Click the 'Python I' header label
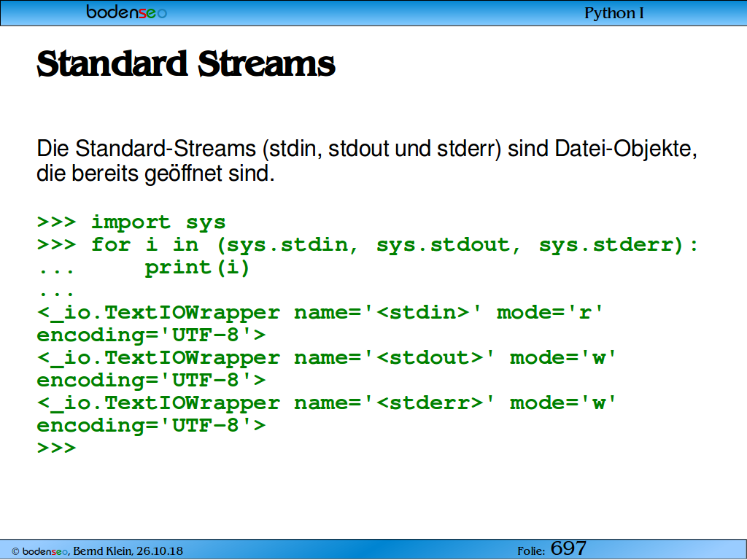This screenshot has width=747, height=560. tap(614, 13)
